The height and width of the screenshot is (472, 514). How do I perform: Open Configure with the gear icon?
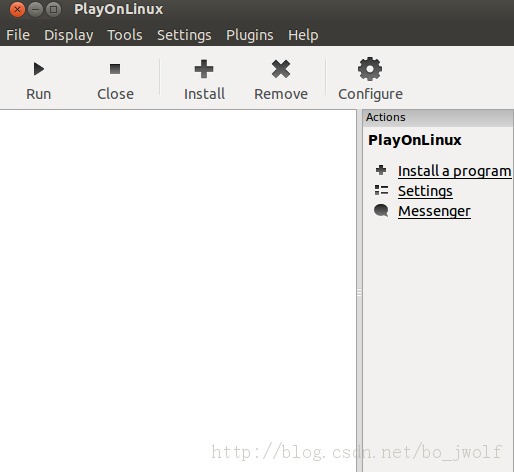click(370, 69)
